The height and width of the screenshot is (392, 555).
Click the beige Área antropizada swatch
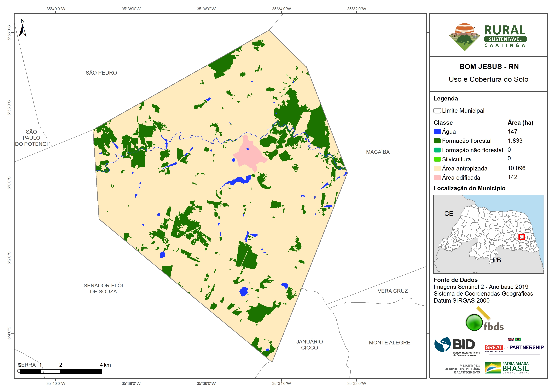tap(437, 168)
